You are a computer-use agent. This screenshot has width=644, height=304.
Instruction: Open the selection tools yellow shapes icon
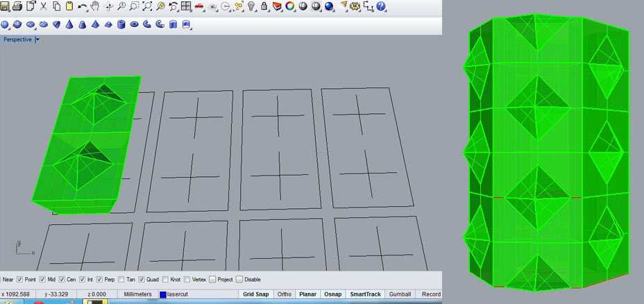(238, 6)
